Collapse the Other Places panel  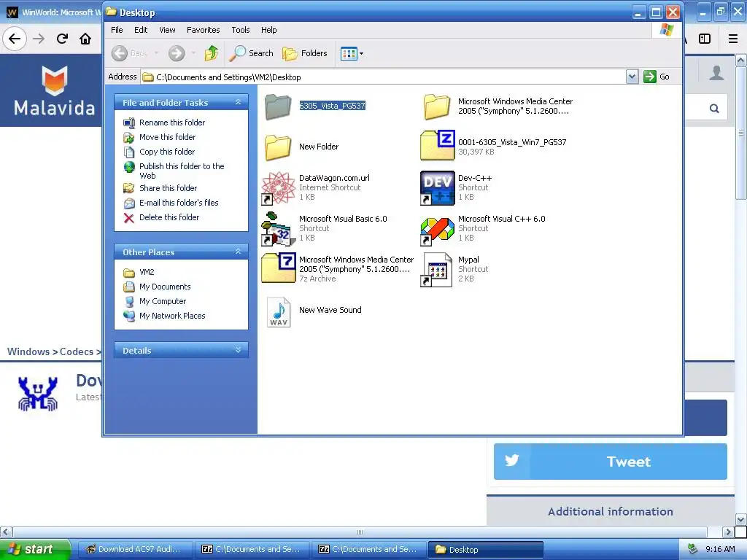239,252
